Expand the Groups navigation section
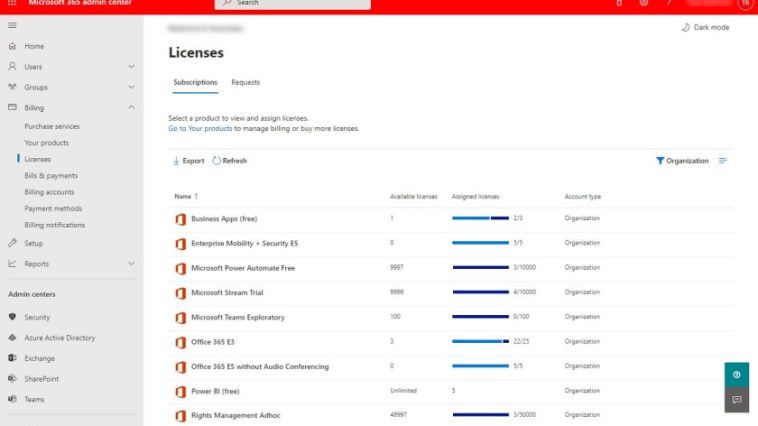Viewport: 758px width, 426px height. [131, 87]
